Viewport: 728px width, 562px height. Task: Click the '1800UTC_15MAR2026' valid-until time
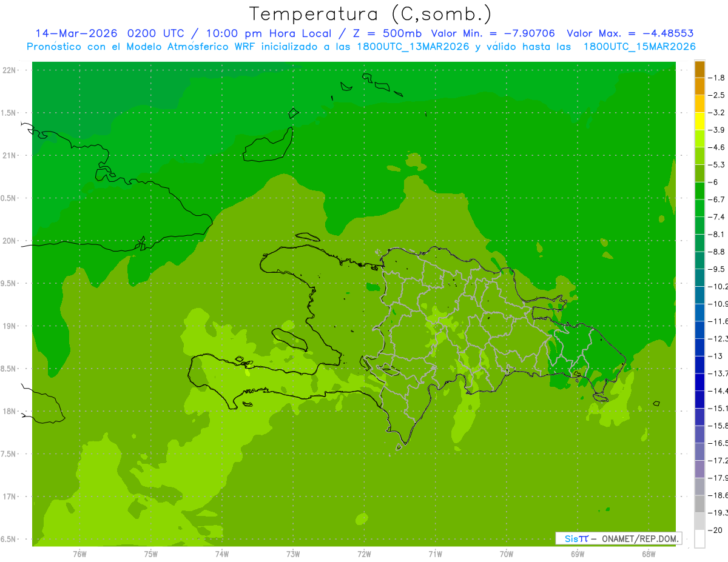coord(639,47)
